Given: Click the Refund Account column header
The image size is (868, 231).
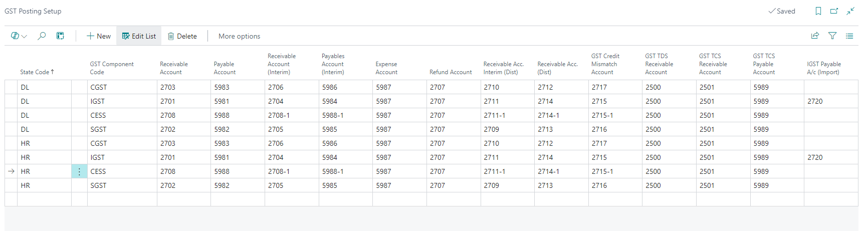Looking at the screenshot, I should pyautogui.click(x=451, y=72).
